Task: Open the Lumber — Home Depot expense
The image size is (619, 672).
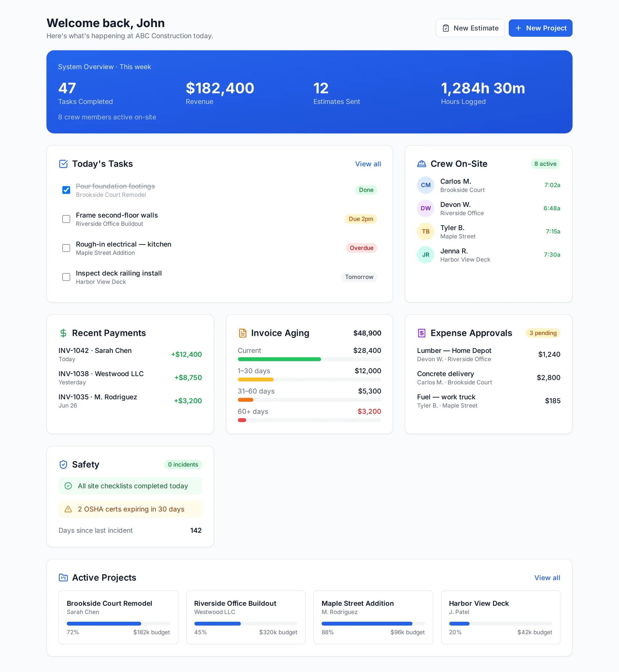Action: pyautogui.click(x=488, y=354)
